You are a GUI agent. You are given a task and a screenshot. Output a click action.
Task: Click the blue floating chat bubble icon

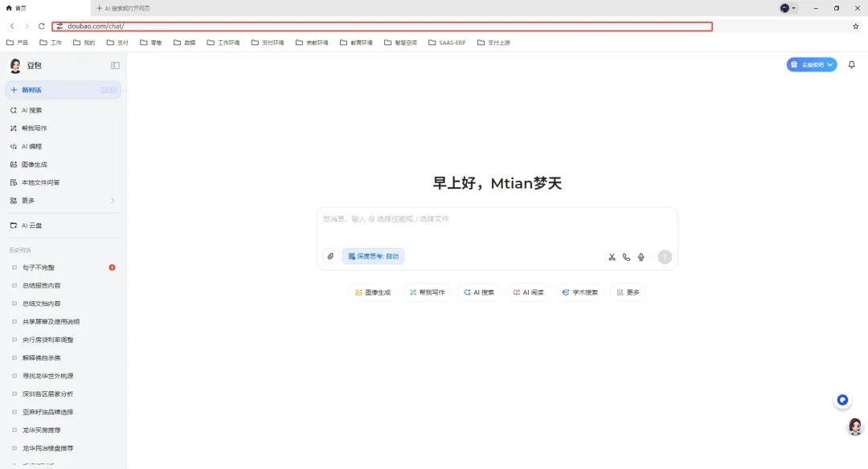pyautogui.click(x=842, y=400)
